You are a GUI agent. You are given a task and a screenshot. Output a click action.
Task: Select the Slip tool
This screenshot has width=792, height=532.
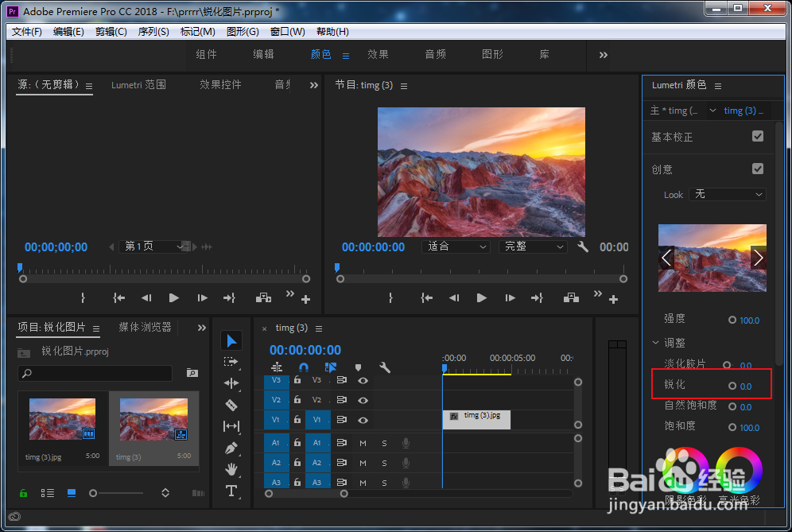(x=231, y=426)
